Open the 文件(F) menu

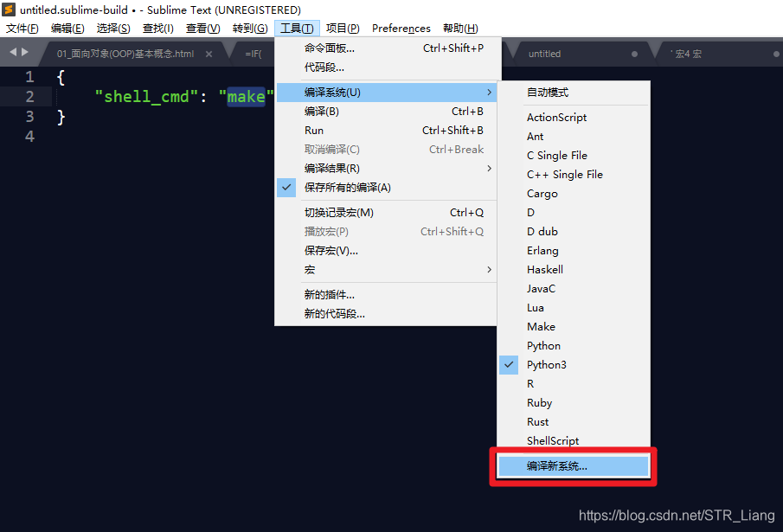tap(22, 29)
